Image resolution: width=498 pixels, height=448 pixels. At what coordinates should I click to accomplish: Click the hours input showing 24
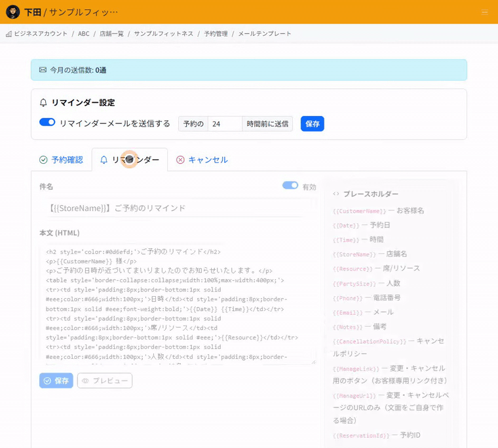pyautogui.click(x=225, y=124)
